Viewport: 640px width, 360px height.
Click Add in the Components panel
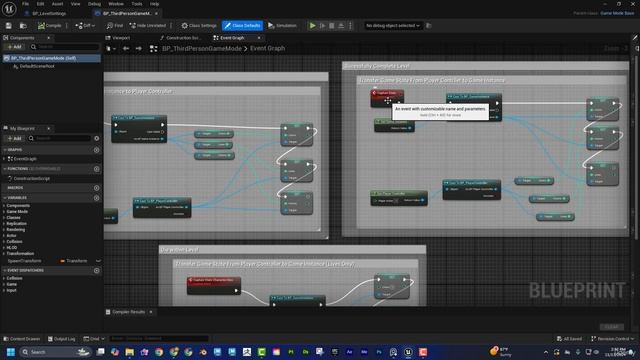point(15,47)
